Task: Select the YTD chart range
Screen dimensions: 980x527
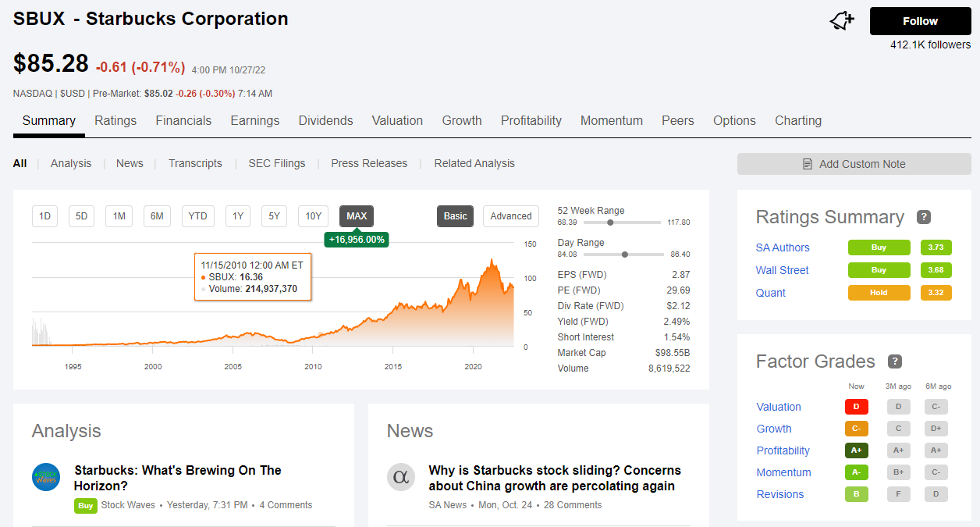Action: (198, 216)
